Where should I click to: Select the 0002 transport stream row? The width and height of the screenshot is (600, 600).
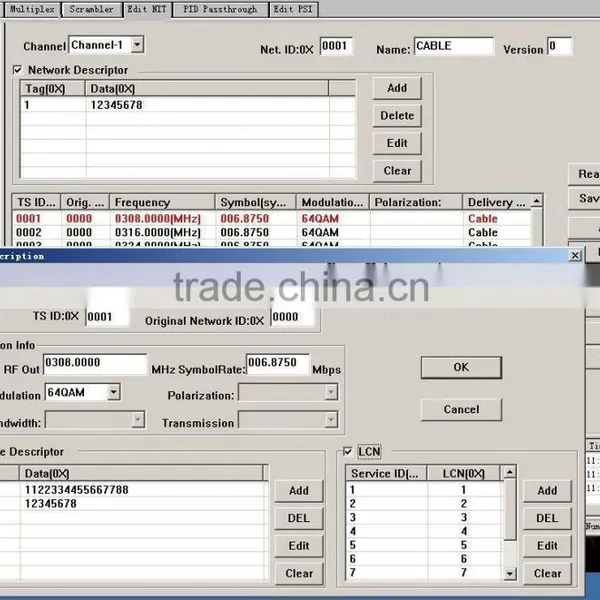(272, 232)
